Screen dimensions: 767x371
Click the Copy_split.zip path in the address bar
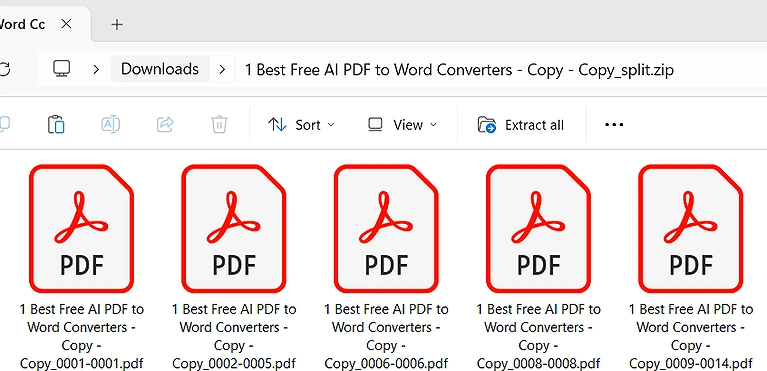click(459, 70)
